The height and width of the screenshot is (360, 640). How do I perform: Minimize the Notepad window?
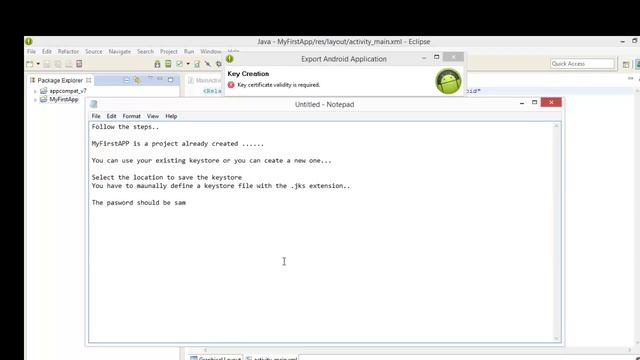[x=522, y=104]
